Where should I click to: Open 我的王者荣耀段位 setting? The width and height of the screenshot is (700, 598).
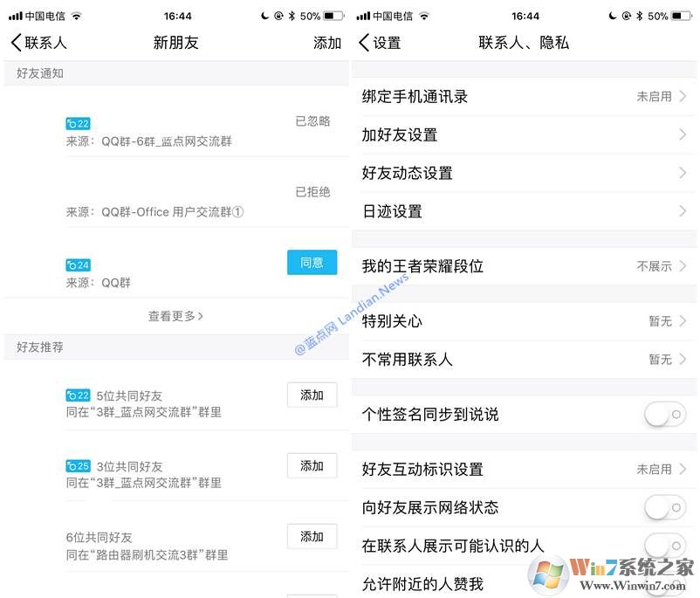pyautogui.click(x=524, y=266)
